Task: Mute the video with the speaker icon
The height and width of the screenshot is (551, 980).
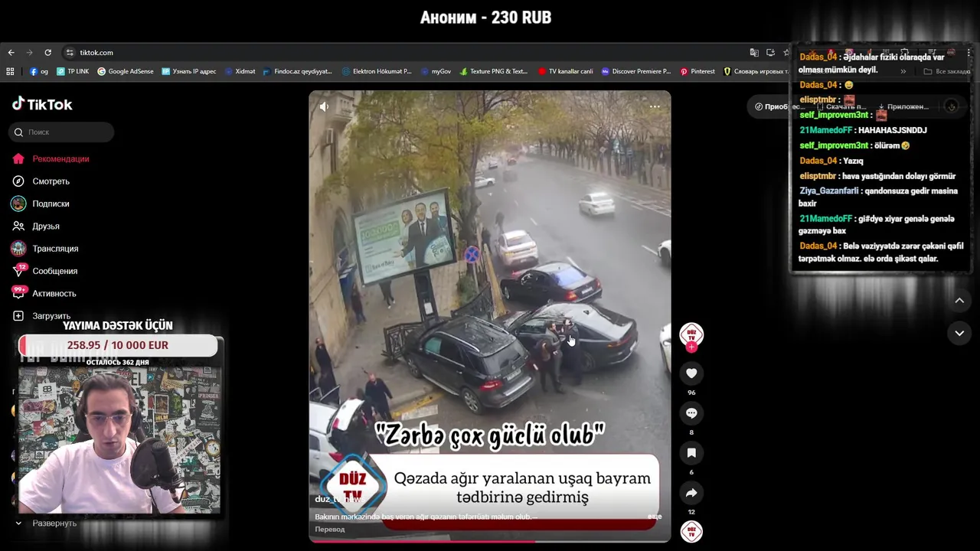Action: tap(324, 106)
